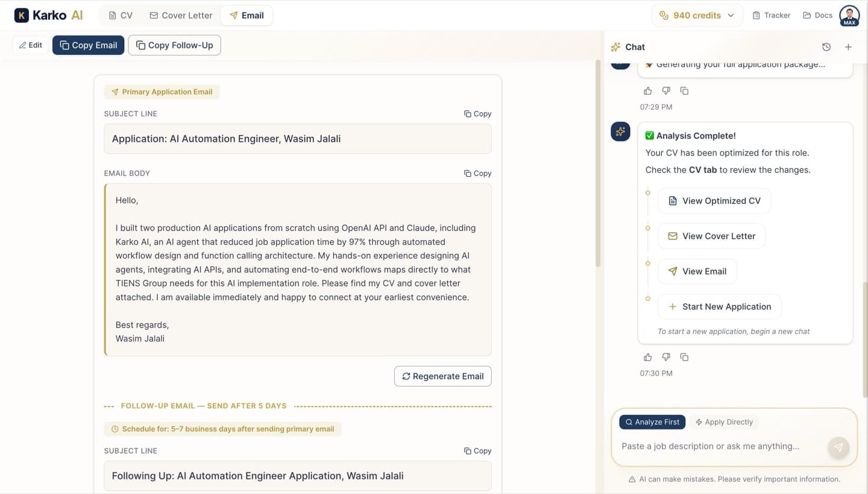Copy the Analysis Complete chat message
868x494 pixels.
coord(684,357)
